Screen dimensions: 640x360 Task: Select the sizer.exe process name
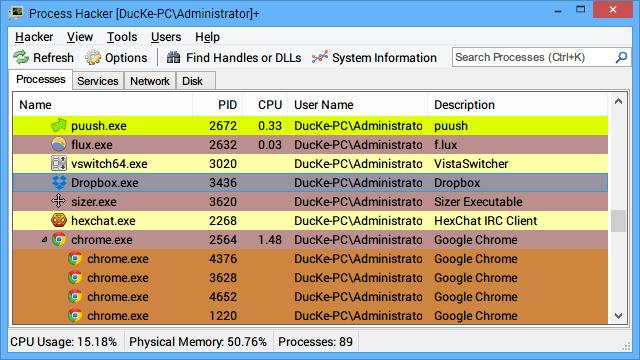pyautogui.click(x=93, y=202)
